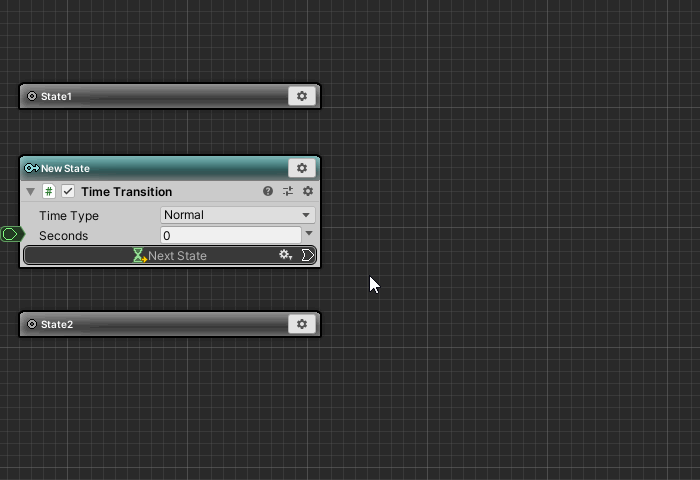Viewport: 700px width, 480px height.
Task: Open the Seconds field type dropdown arrow
Action: click(x=309, y=234)
